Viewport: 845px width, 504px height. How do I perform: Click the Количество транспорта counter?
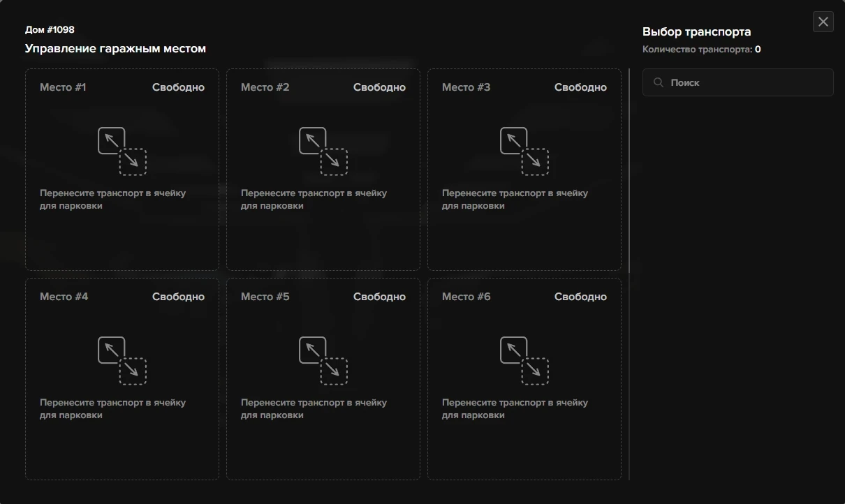tap(701, 50)
